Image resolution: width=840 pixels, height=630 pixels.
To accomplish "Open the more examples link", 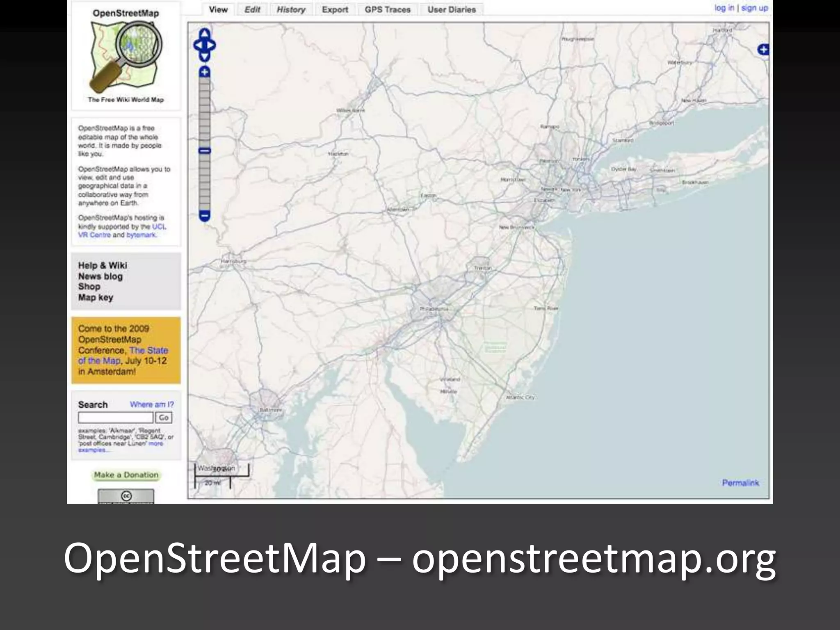I will 121,447.
